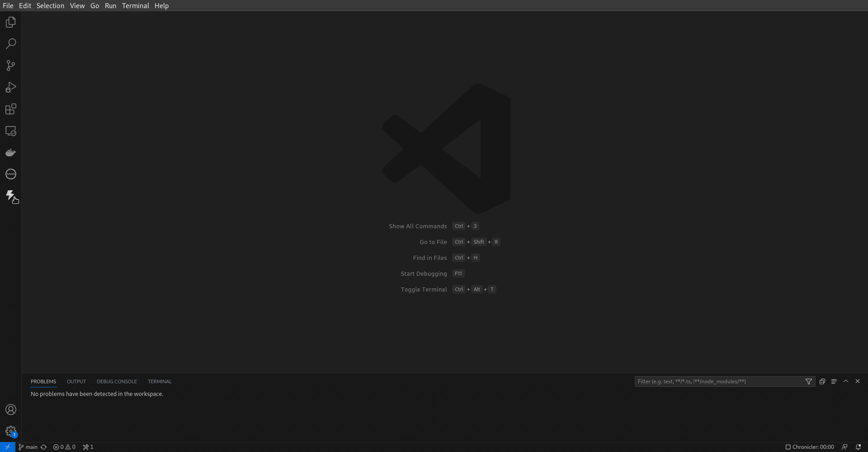Open the Extensions view
This screenshot has height=452, width=868.
pos(11,109)
